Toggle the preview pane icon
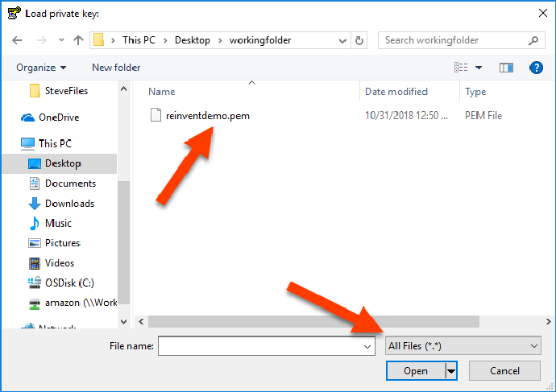This screenshot has height=392, width=556. pyautogui.click(x=506, y=68)
